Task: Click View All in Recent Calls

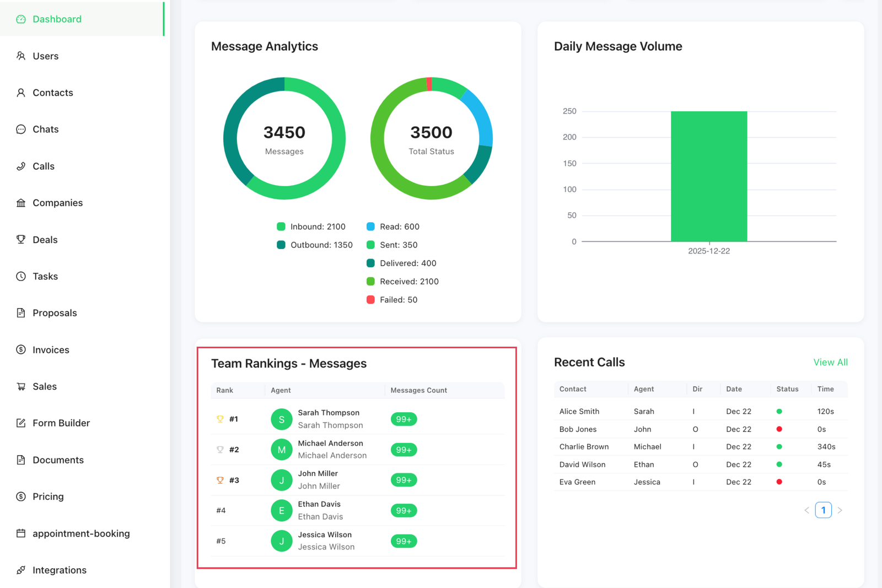Action: tap(830, 362)
